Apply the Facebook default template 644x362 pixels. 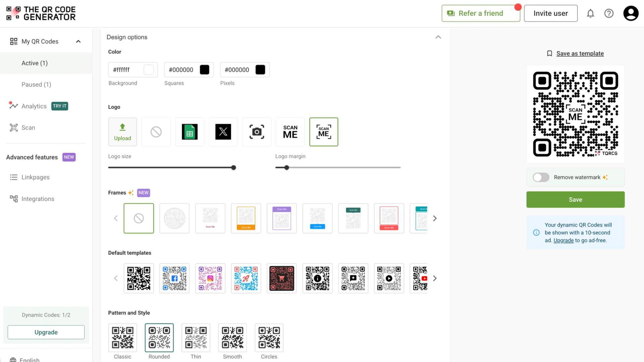pos(174,278)
